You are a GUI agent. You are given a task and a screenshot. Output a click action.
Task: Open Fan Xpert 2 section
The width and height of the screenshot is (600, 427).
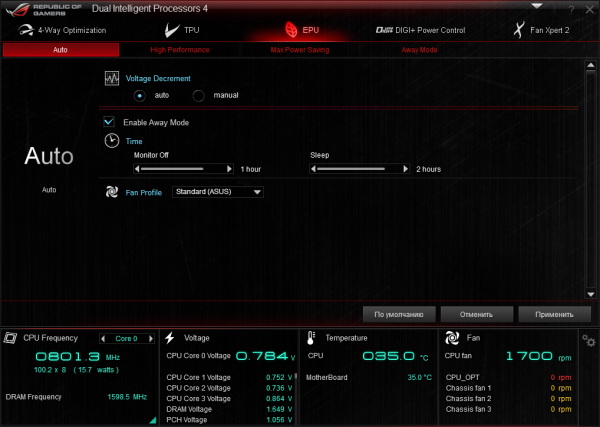(541, 30)
